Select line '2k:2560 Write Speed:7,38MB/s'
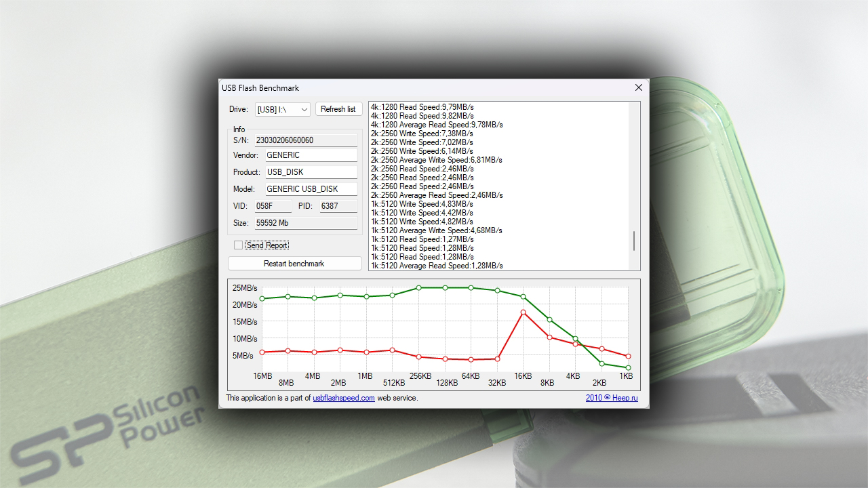868x488 pixels. click(x=422, y=134)
